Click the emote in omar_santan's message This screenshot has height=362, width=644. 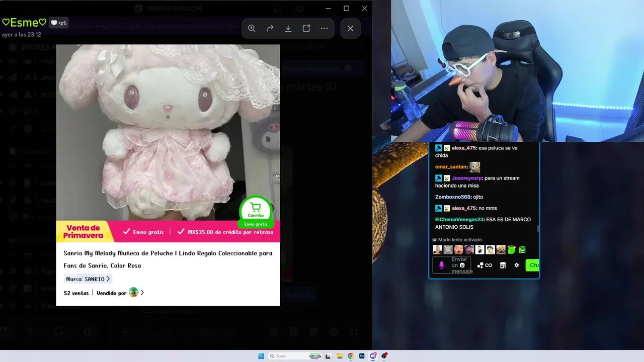click(x=475, y=167)
